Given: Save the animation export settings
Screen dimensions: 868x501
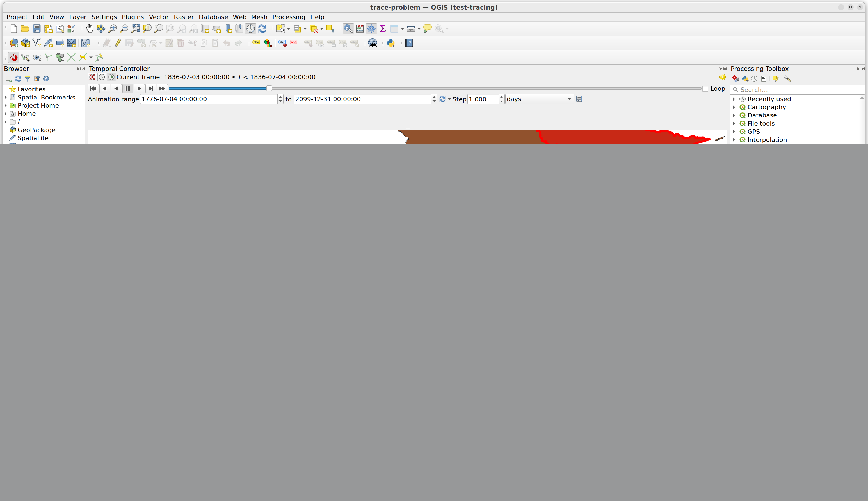Looking at the screenshot, I should tap(579, 99).
